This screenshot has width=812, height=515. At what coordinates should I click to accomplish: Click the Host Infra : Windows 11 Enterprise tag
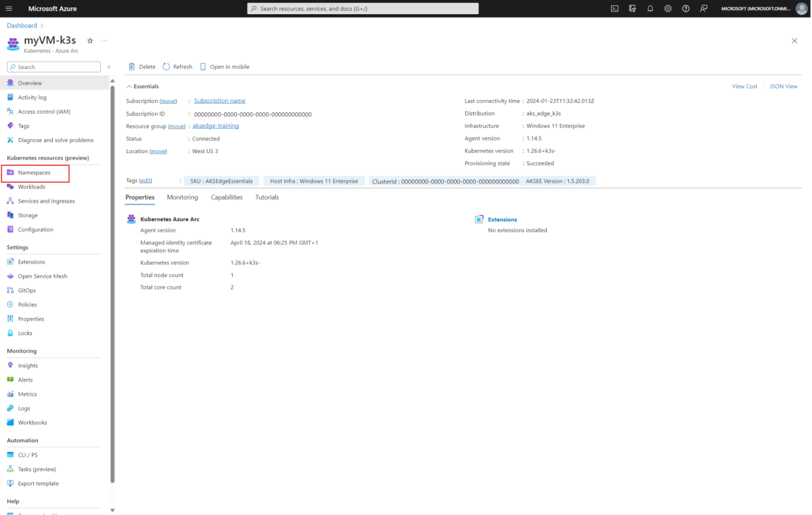click(x=314, y=181)
